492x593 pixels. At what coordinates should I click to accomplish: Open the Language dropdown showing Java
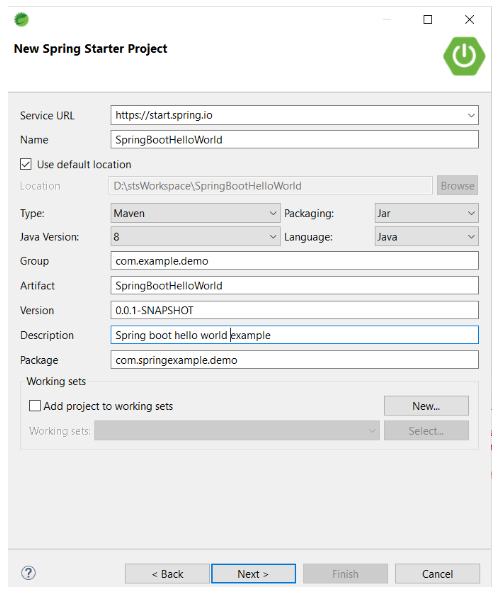[427, 237]
